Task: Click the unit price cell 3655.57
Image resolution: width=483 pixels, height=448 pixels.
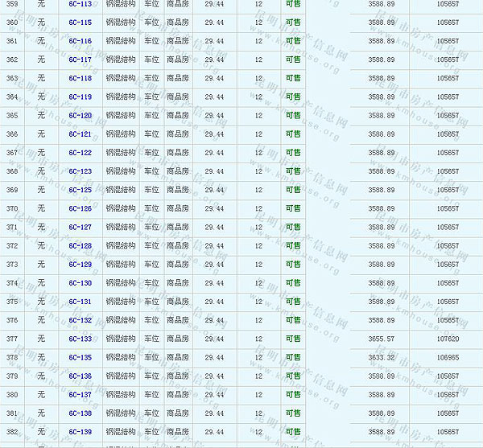Action: (x=381, y=339)
